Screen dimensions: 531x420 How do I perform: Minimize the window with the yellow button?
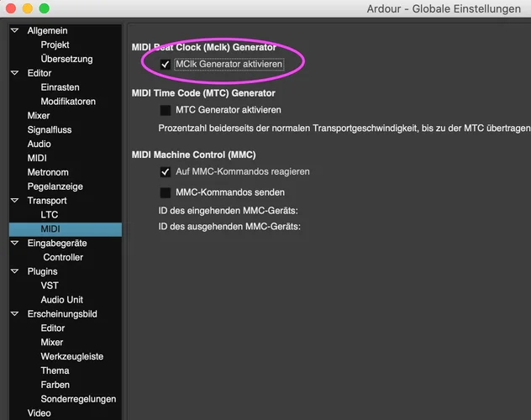pyautogui.click(x=28, y=8)
